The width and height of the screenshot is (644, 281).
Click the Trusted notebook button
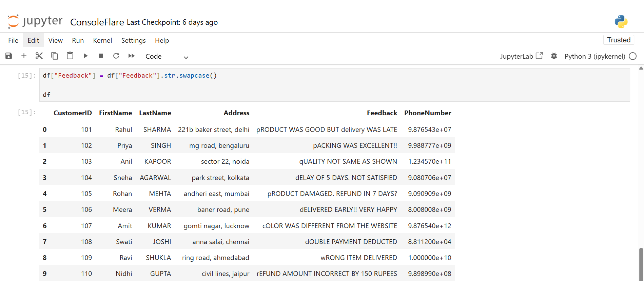point(618,40)
